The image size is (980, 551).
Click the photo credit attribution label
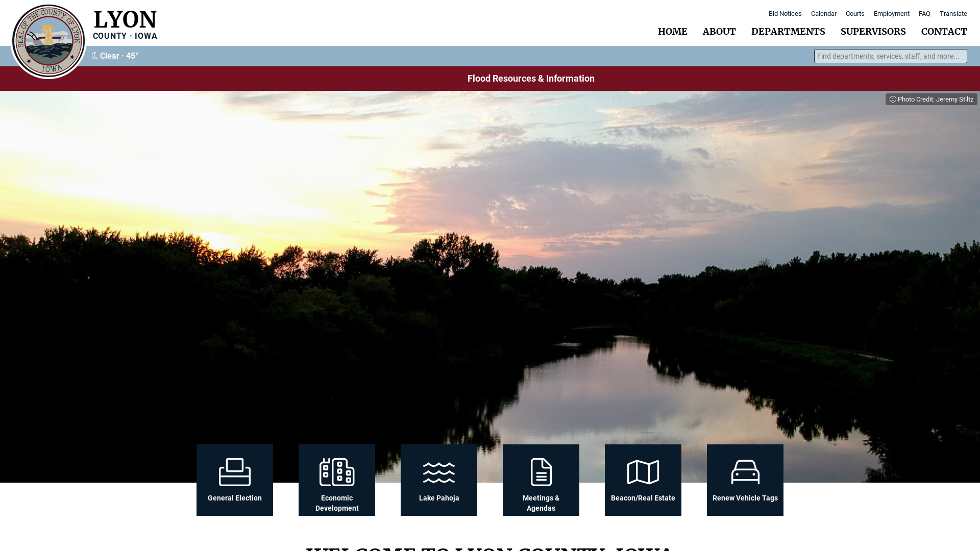(931, 99)
